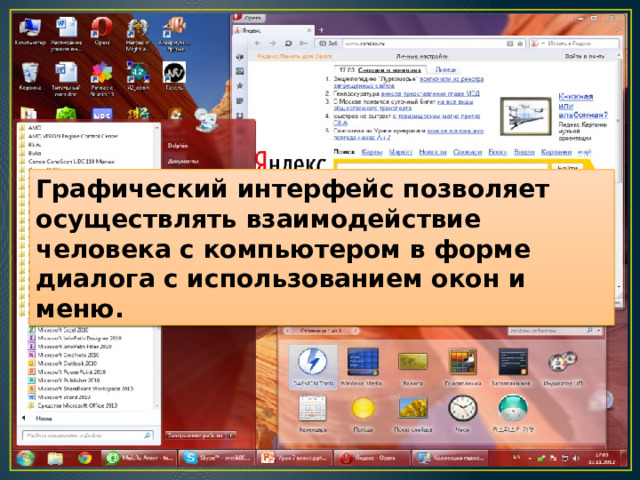Select the Часы clock gadget
640x480 pixels.
coord(462,413)
